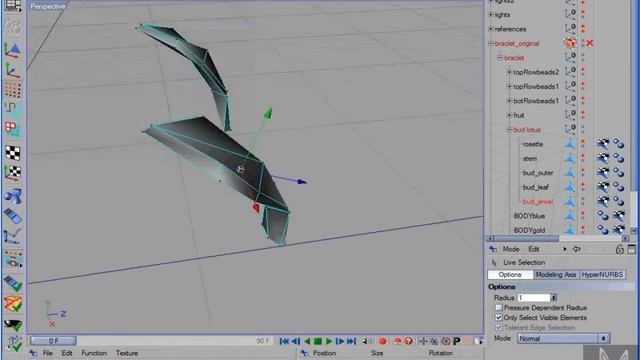The image size is (640, 360).
Task: Click the blue blob Object tool icon
Action: coord(13,196)
